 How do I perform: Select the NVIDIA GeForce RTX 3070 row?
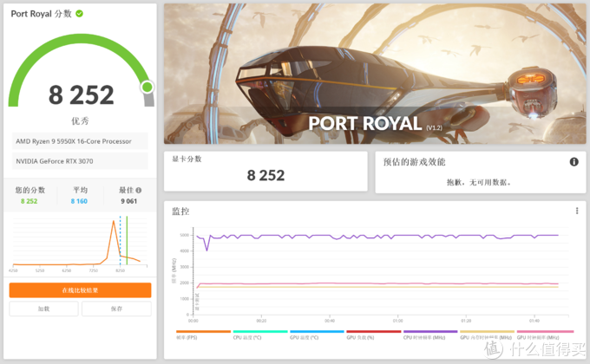pyautogui.click(x=80, y=161)
